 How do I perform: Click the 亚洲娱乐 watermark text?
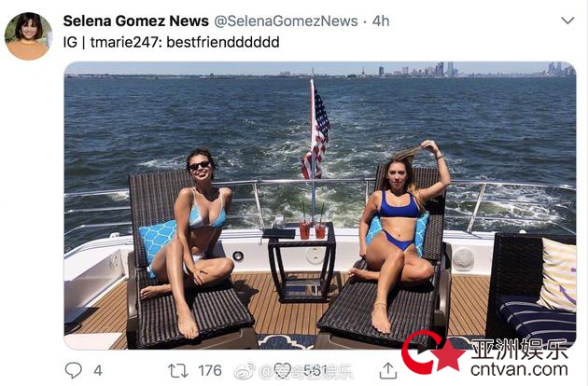(520, 350)
